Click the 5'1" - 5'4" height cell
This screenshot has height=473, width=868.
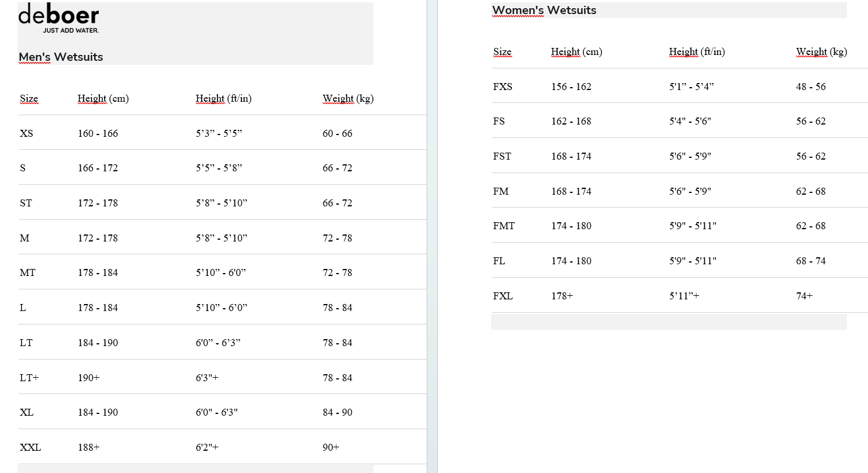(691, 87)
